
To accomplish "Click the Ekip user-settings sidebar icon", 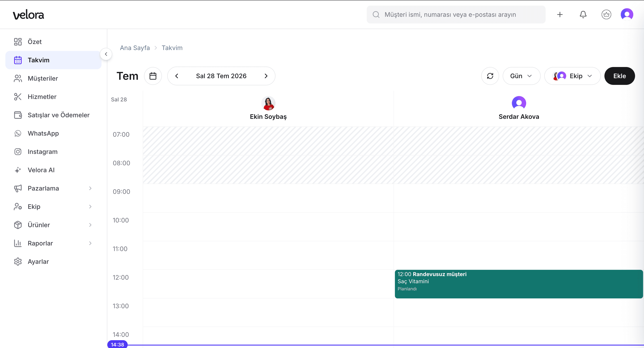I will point(18,206).
